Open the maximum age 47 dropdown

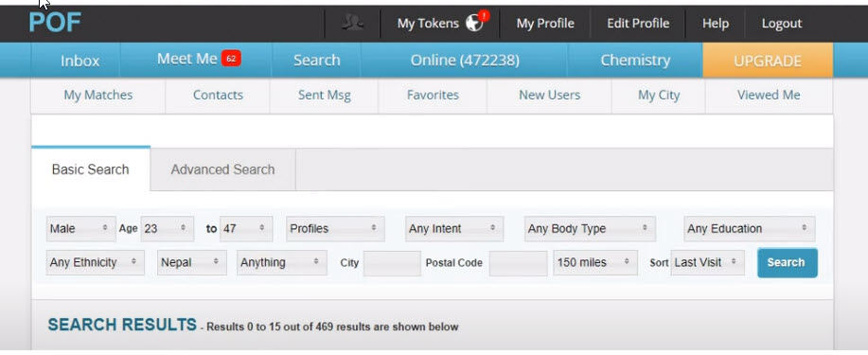(x=246, y=229)
